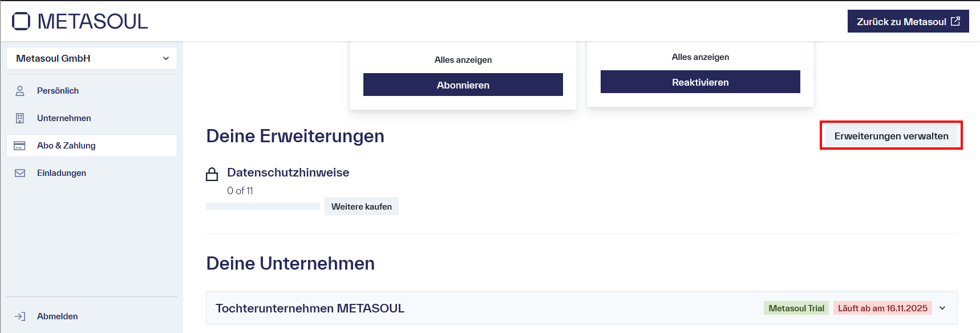Image resolution: width=980 pixels, height=333 pixels.
Task: Select the building icon beside Unternehmen
Action: coord(21,118)
